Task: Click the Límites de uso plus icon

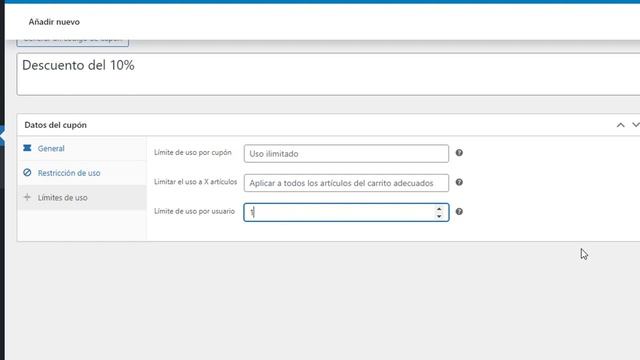Action: coord(27,197)
